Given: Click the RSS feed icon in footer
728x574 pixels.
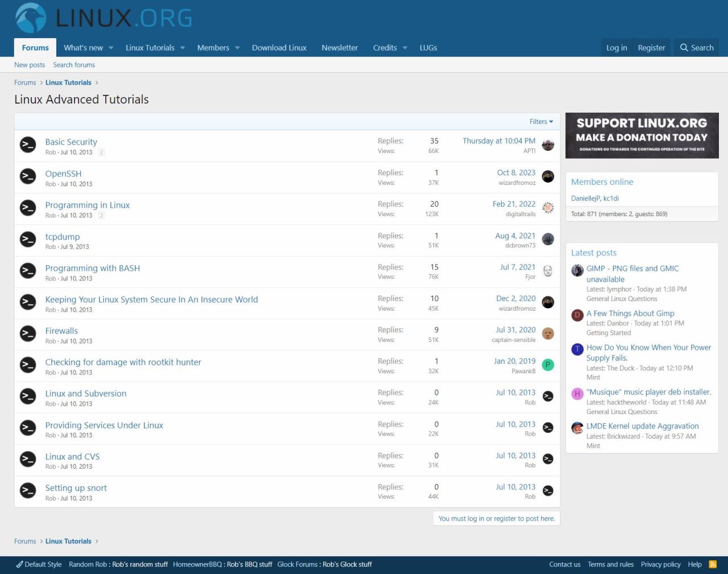Looking at the screenshot, I should coord(713,564).
